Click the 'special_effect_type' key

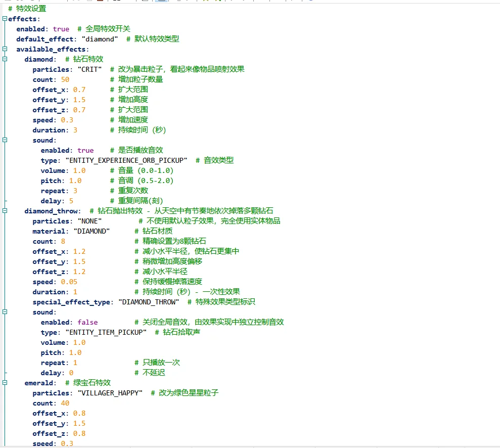point(71,302)
